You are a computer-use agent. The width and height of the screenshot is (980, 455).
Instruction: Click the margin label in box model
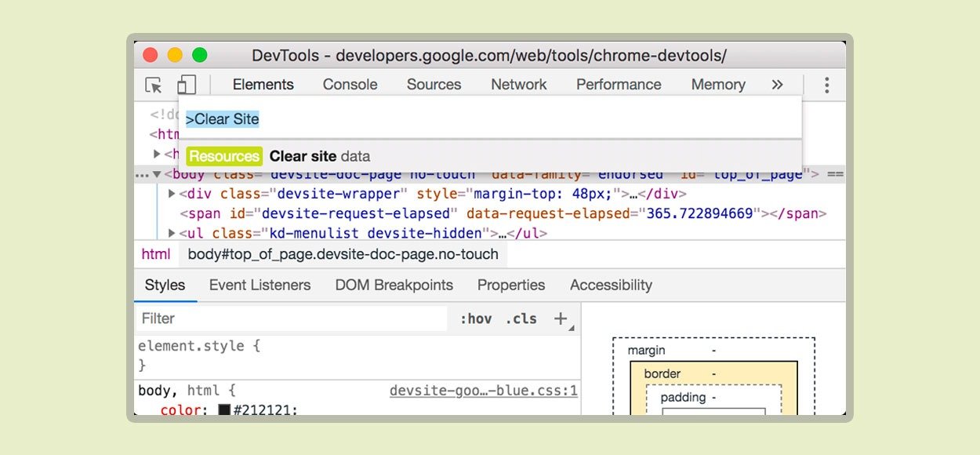[647, 351]
